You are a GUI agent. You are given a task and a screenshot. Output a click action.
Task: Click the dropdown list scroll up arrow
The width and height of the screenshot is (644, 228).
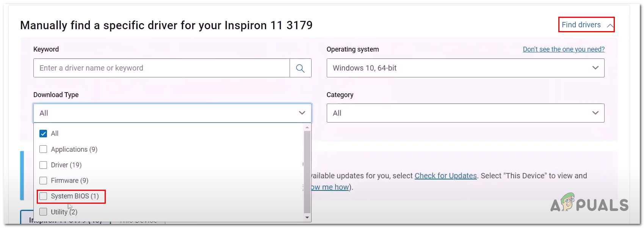(307, 128)
